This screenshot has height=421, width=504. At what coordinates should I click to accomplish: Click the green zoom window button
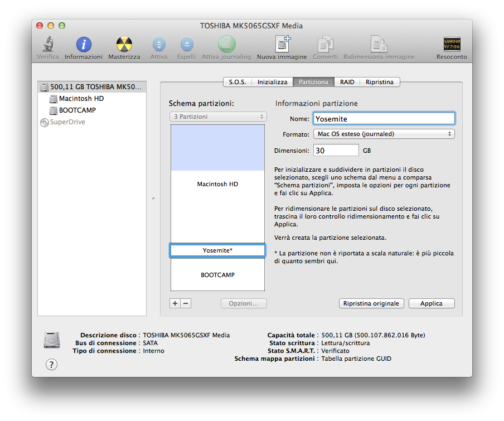point(62,26)
